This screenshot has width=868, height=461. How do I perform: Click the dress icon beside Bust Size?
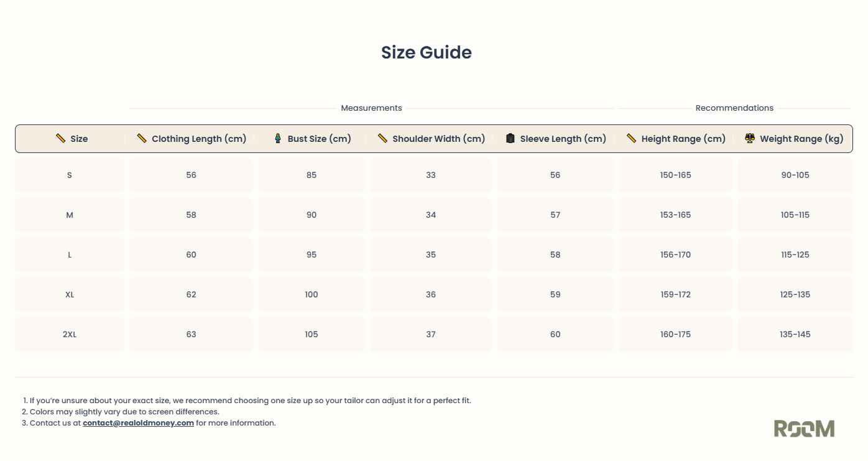pos(278,138)
